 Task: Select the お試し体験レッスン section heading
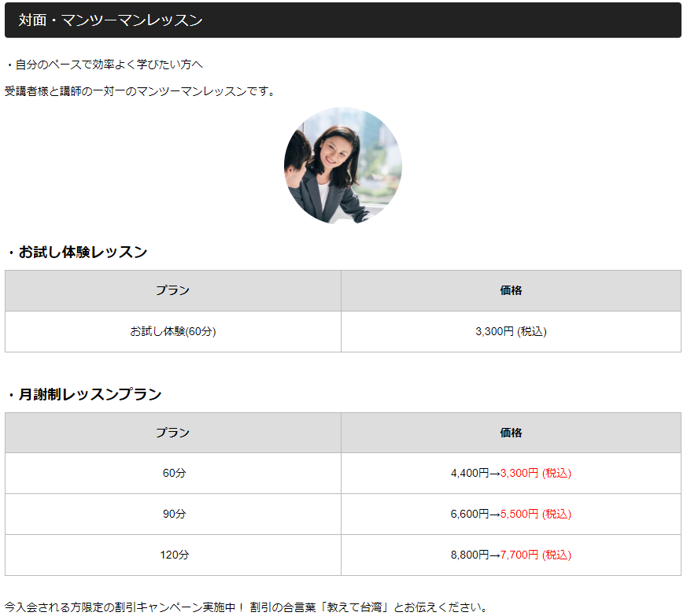pos(79,253)
